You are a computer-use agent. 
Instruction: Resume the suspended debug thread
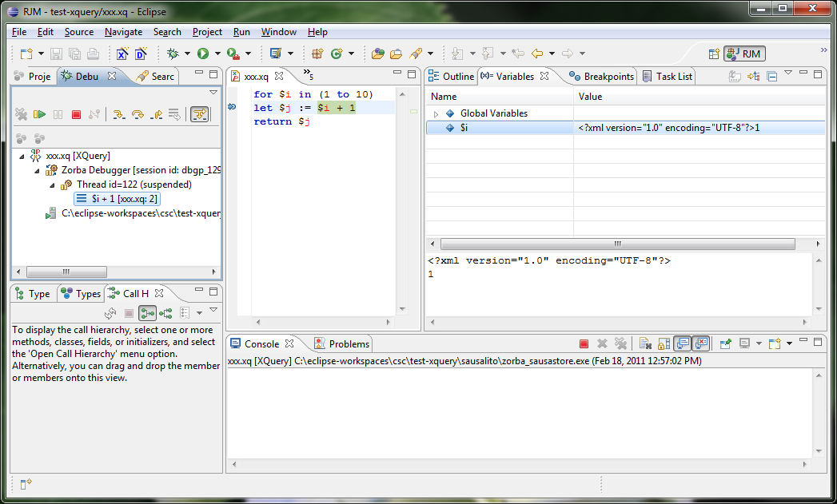(39, 114)
